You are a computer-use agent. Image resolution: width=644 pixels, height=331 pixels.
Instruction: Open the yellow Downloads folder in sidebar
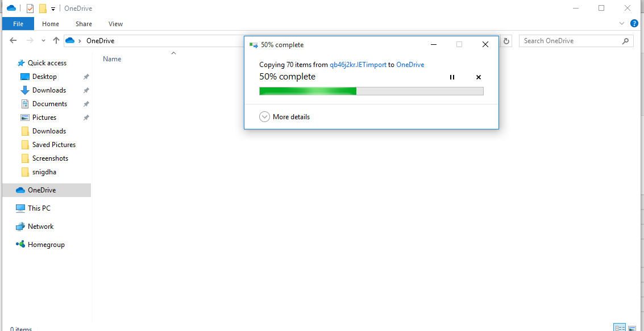[49, 131]
